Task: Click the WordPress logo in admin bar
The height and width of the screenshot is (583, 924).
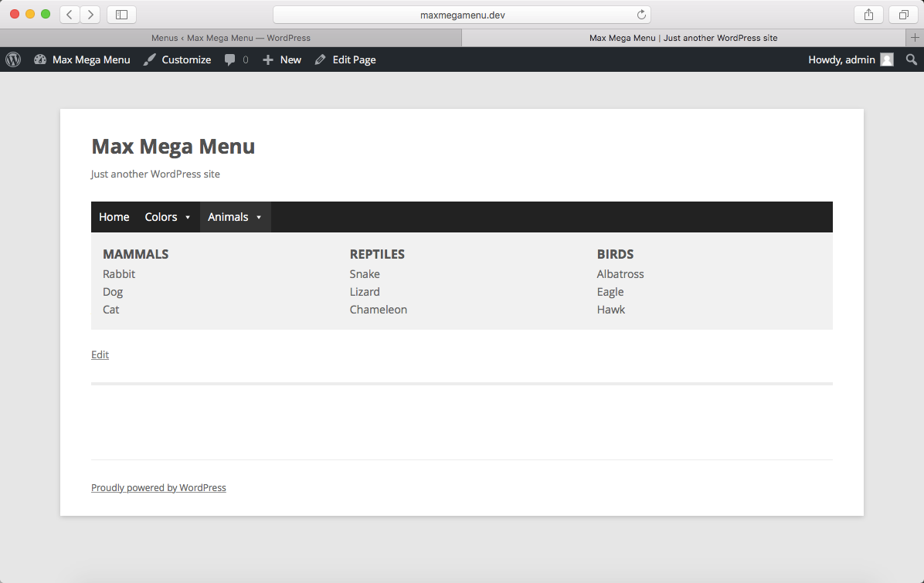Action: pos(13,59)
